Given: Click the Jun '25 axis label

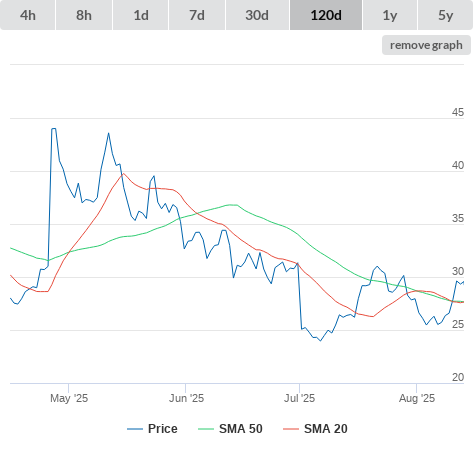Looking at the screenshot, I should (186, 398).
